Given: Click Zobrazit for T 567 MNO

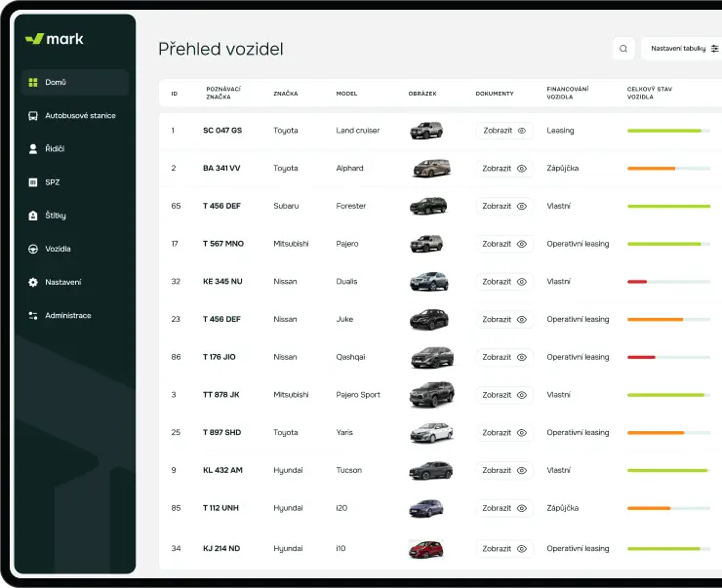Looking at the screenshot, I should (x=504, y=244).
